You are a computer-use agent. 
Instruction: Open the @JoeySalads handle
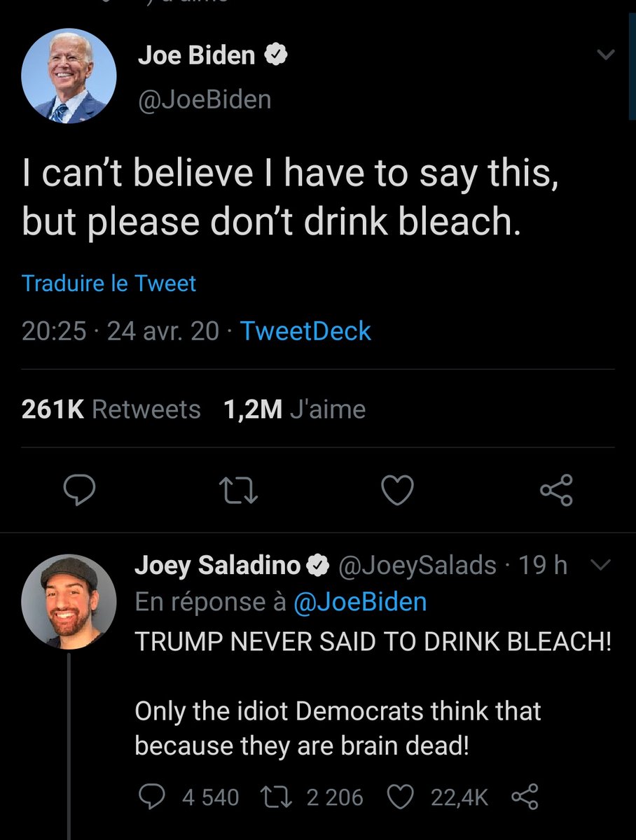(418, 566)
